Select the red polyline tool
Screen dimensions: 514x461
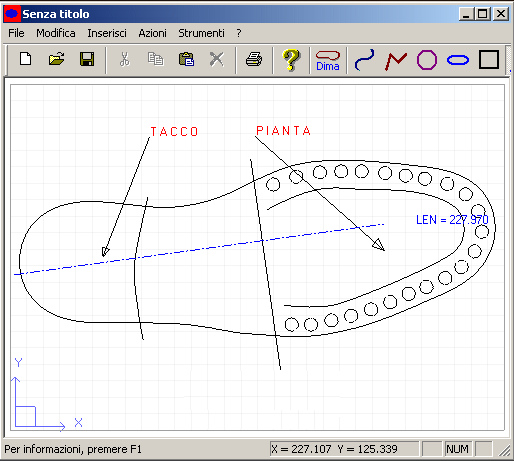[396, 61]
